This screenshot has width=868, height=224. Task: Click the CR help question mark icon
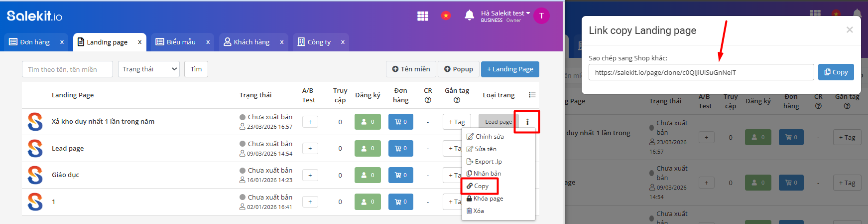pyautogui.click(x=428, y=100)
